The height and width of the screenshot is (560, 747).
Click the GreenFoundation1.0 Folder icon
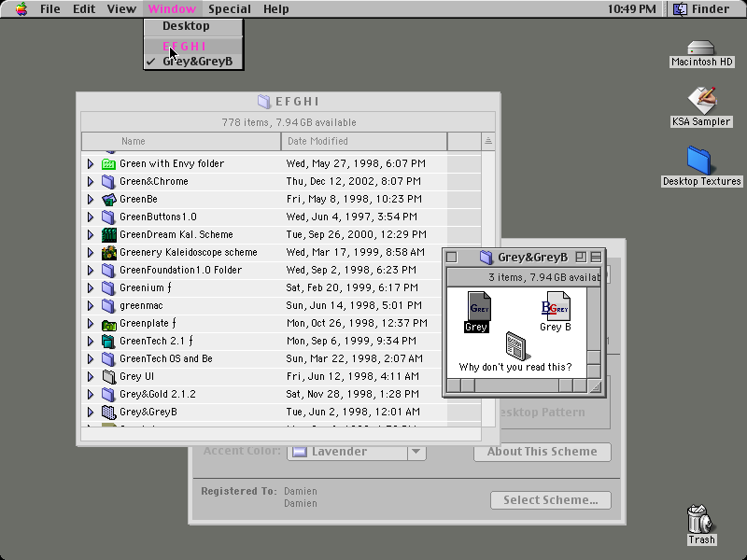(108, 270)
